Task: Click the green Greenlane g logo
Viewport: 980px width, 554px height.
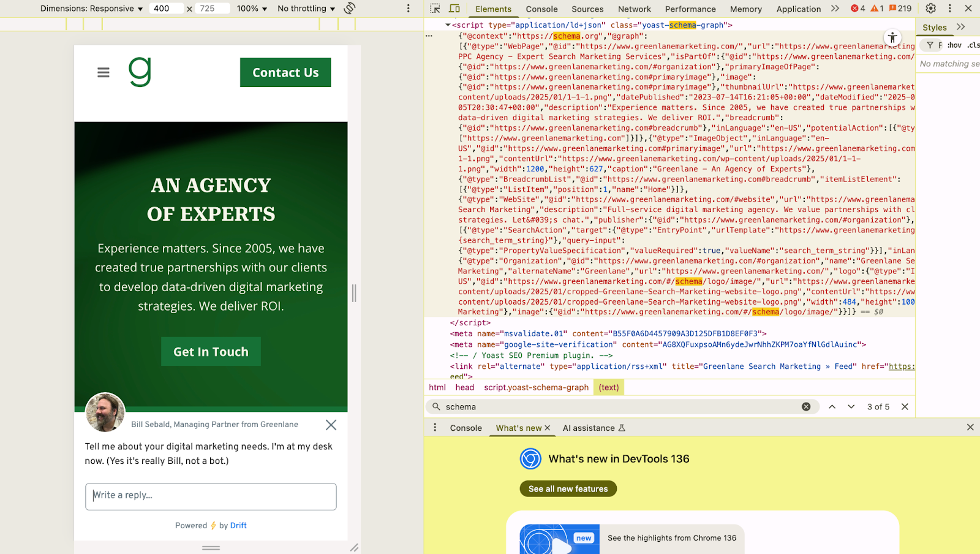Action: coord(140,72)
